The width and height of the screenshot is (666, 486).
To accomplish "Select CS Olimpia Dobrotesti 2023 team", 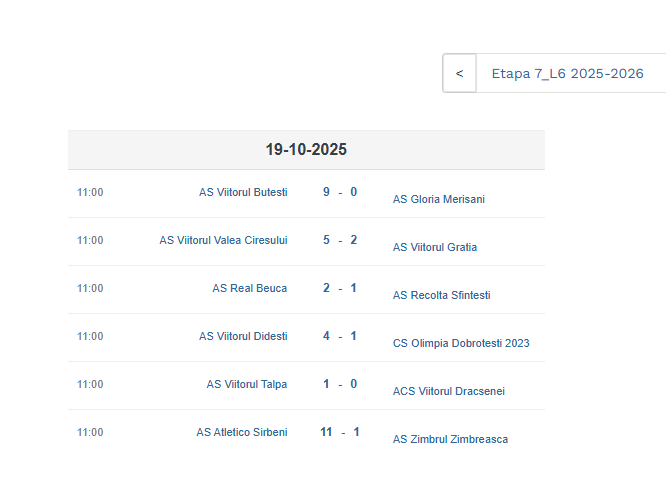I will [461, 343].
